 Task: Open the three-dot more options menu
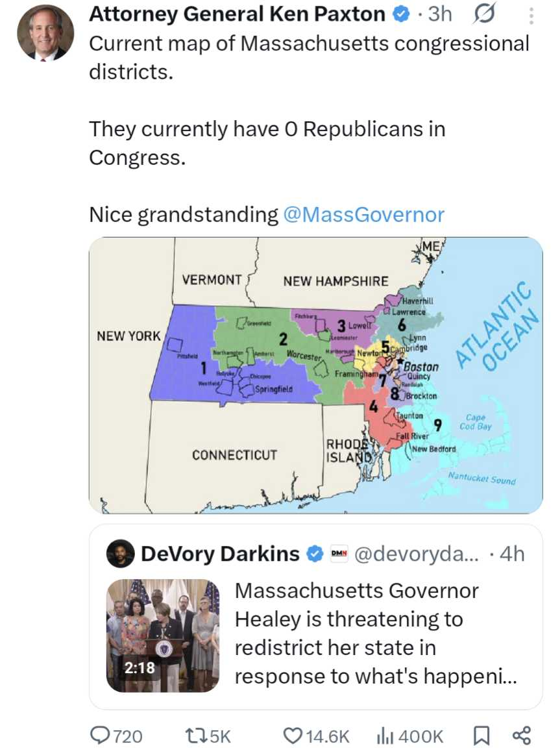(x=531, y=16)
